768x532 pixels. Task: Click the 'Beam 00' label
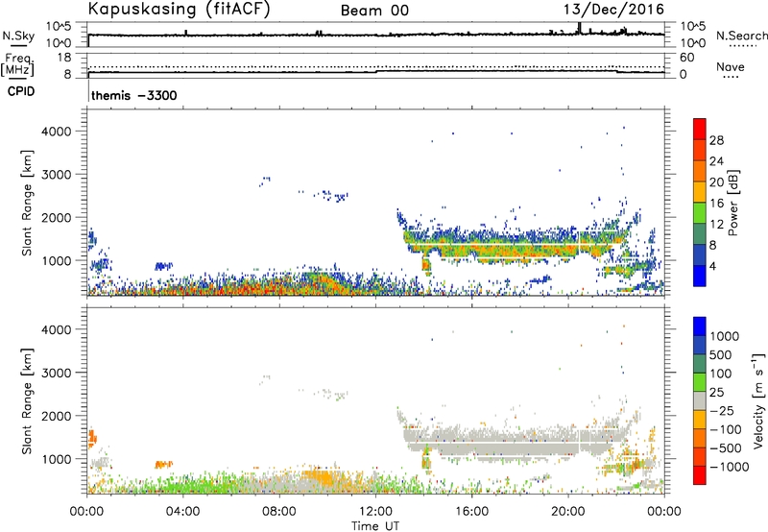point(374,11)
